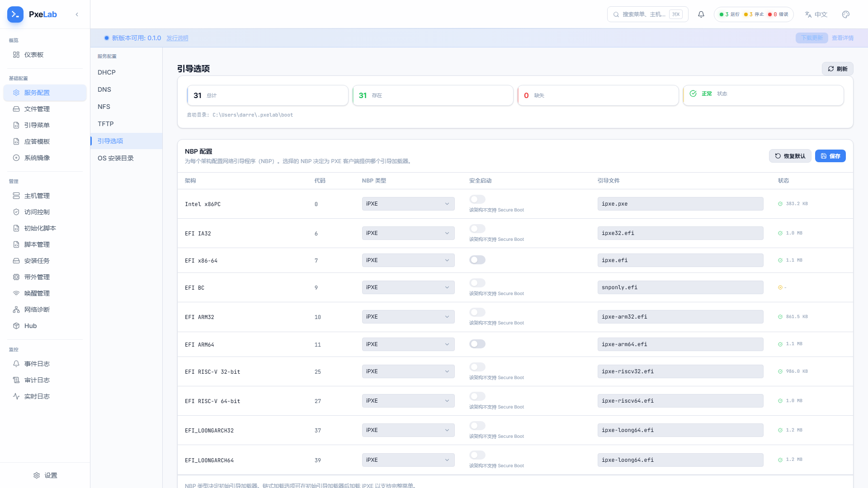Toggle Secure Boot for EFI x86-64

[477, 260]
